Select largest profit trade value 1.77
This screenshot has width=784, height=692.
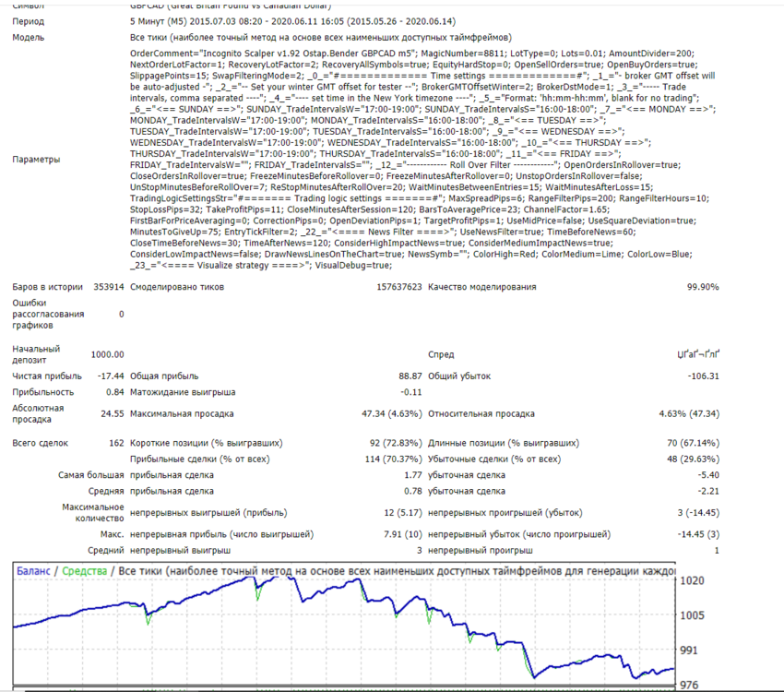pos(413,475)
